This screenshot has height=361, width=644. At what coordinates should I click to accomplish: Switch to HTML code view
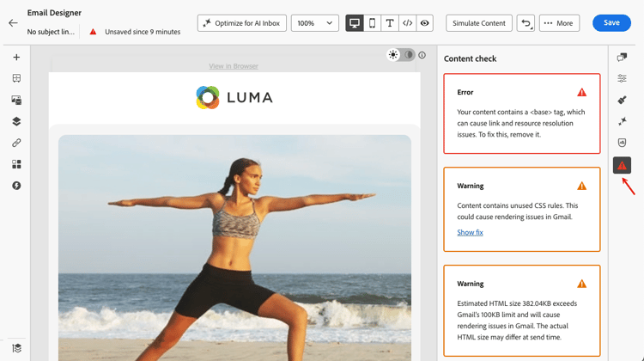(407, 23)
